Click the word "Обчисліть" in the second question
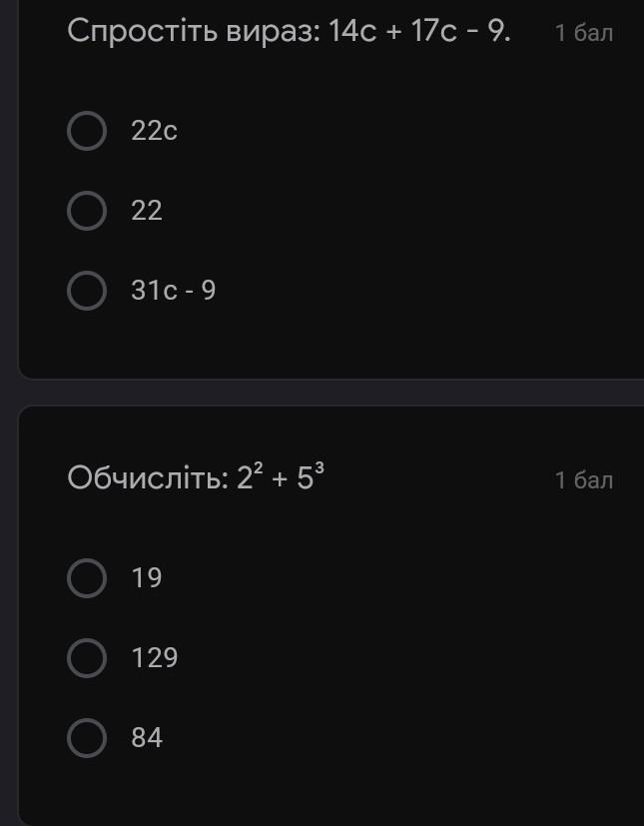Image resolution: width=644 pixels, height=826 pixels. click(147, 479)
